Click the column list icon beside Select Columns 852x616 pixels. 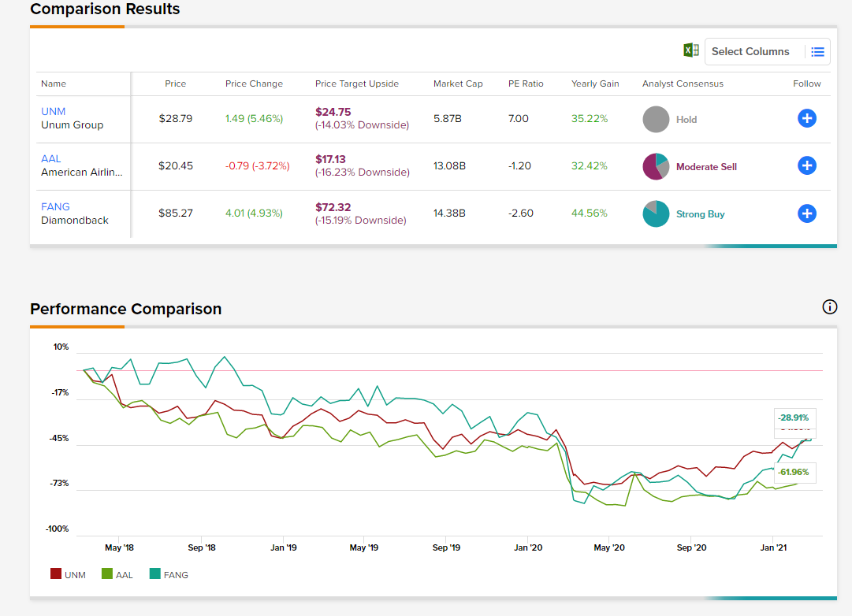tap(818, 51)
